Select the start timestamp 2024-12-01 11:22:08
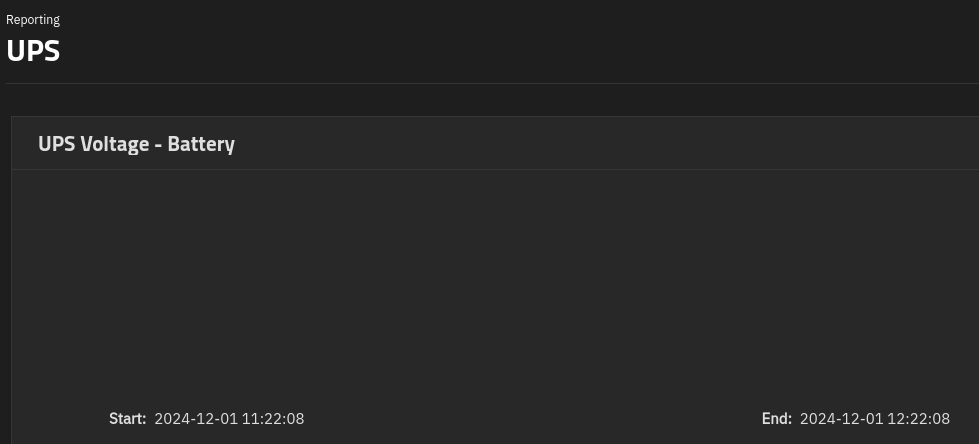Image resolution: width=979 pixels, height=444 pixels. pyautogui.click(x=229, y=418)
